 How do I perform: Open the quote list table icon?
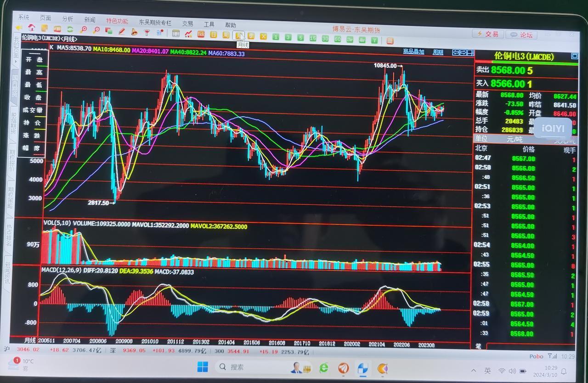point(176,34)
